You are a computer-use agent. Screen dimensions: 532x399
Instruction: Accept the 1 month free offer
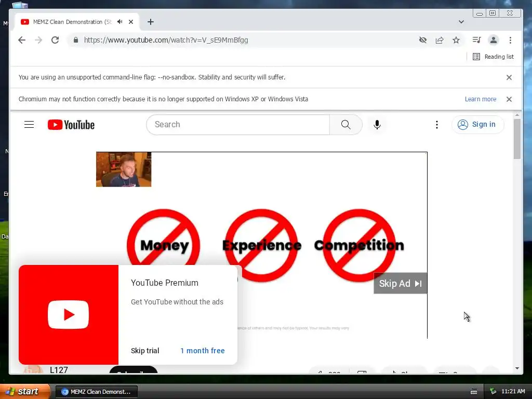(x=203, y=351)
